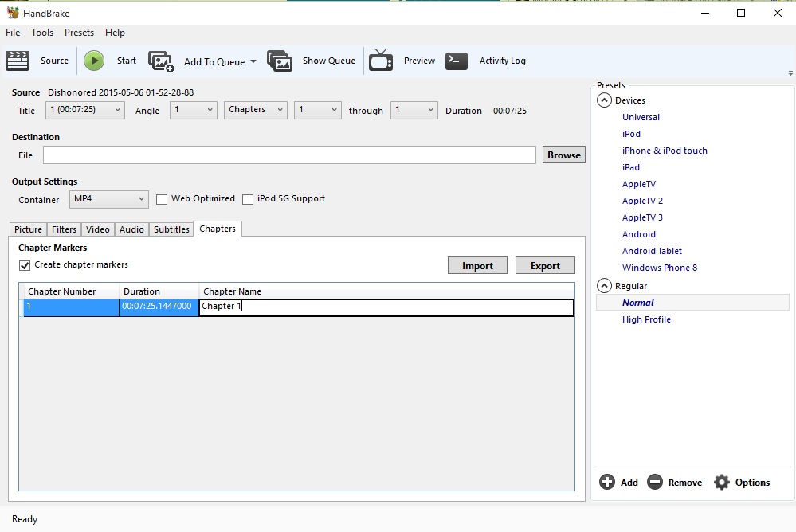Click the green Start encode icon
The image size is (796, 532).
(x=94, y=61)
